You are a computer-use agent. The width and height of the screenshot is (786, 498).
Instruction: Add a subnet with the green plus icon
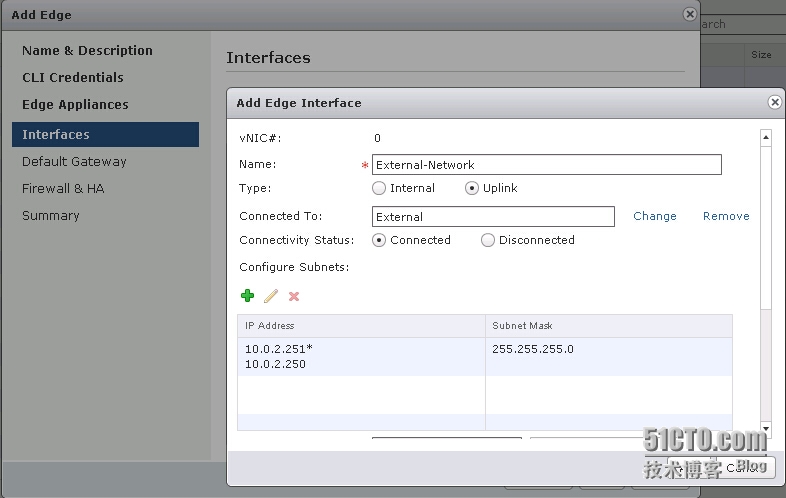tap(248, 296)
